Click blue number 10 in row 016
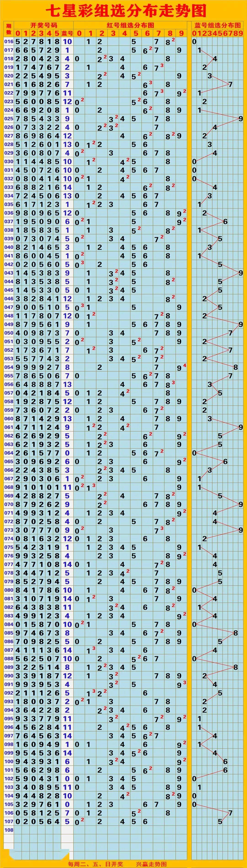 click(x=67, y=42)
